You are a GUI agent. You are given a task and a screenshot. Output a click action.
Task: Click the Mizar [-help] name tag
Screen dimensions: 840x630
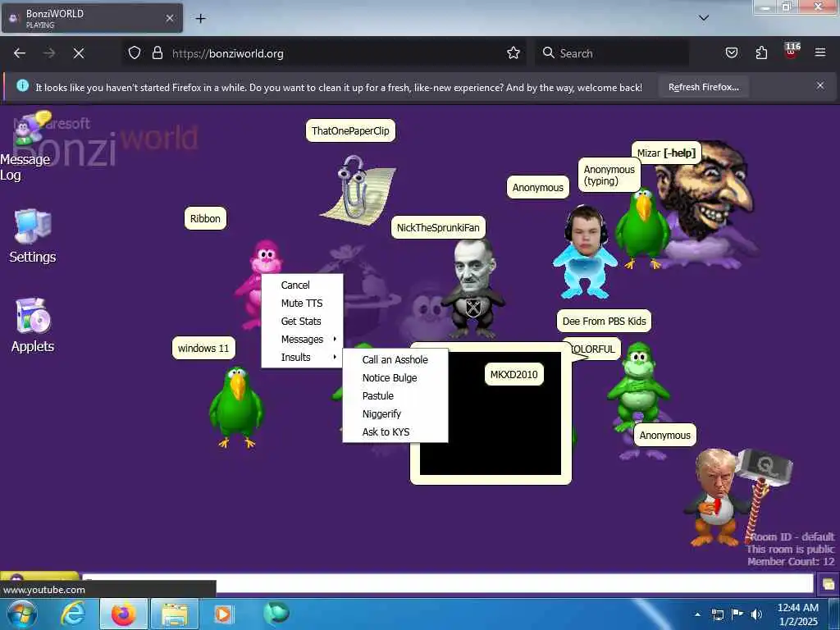[x=666, y=153]
